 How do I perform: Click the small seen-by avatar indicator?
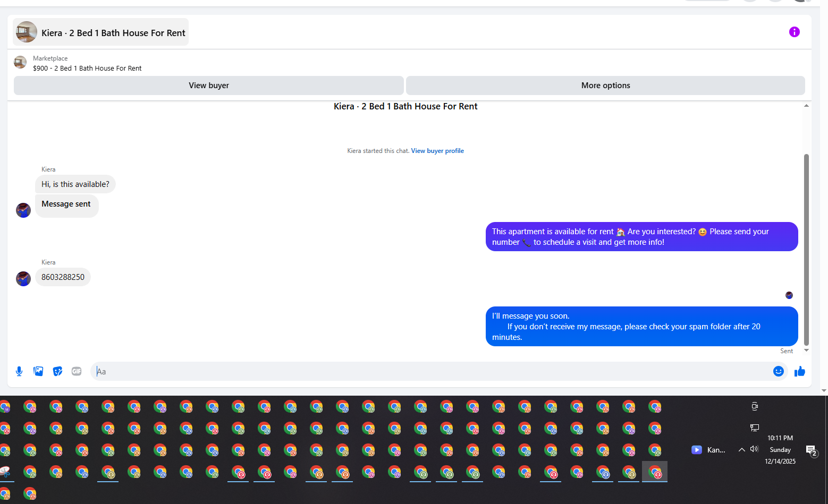point(789,295)
